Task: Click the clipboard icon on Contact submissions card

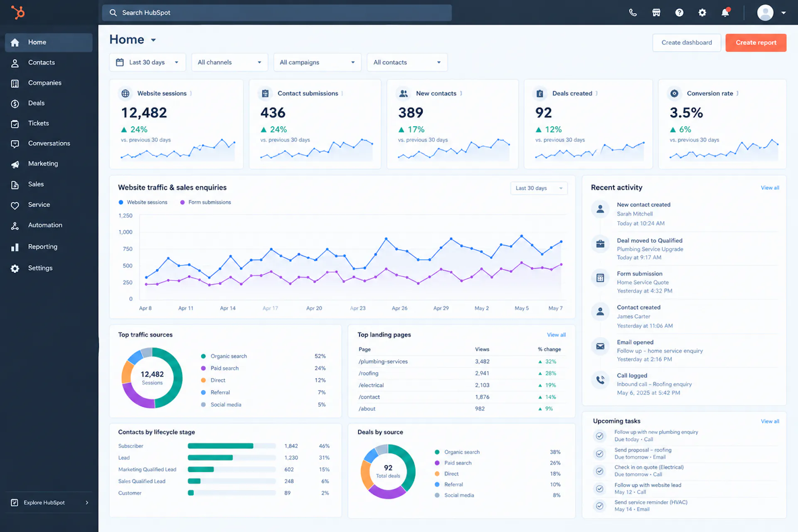Action: [x=265, y=94]
